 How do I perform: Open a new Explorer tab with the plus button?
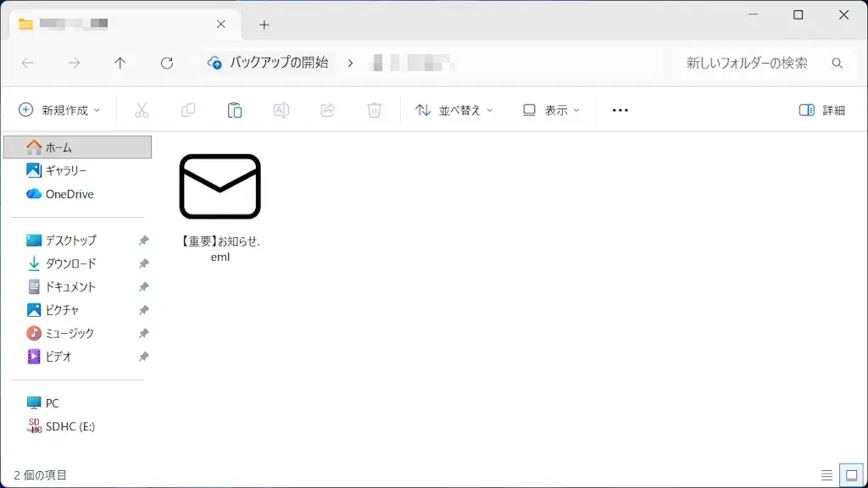264,25
